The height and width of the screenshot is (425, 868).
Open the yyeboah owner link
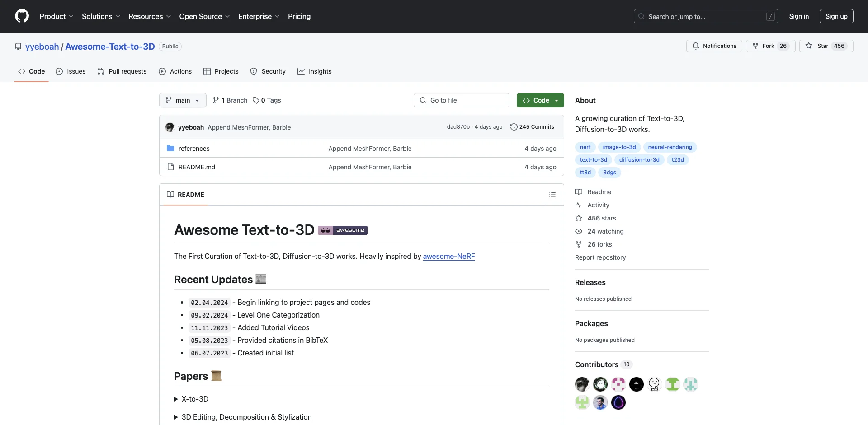click(x=42, y=47)
